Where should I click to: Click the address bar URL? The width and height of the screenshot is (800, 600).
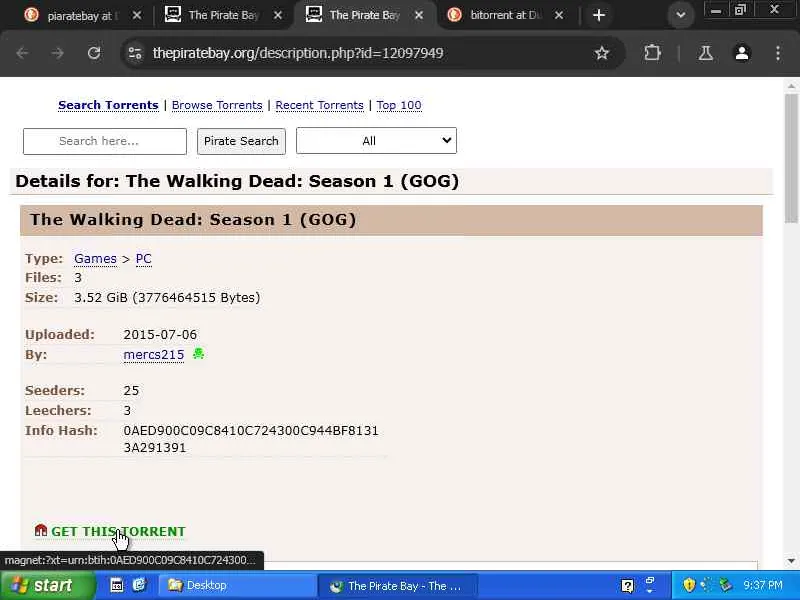click(298, 53)
